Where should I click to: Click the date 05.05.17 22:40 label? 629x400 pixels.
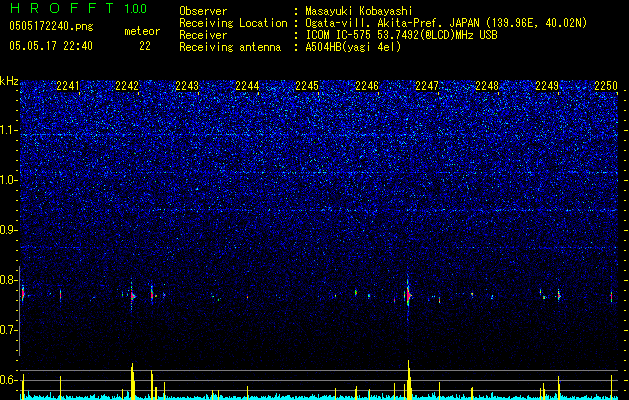coord(51,46)
